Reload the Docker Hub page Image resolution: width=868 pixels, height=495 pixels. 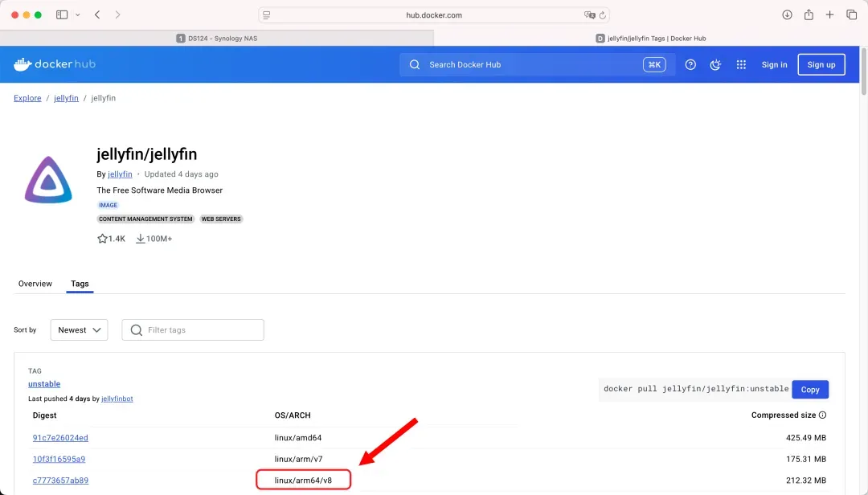pyautogui.click(x=602, y=15)
